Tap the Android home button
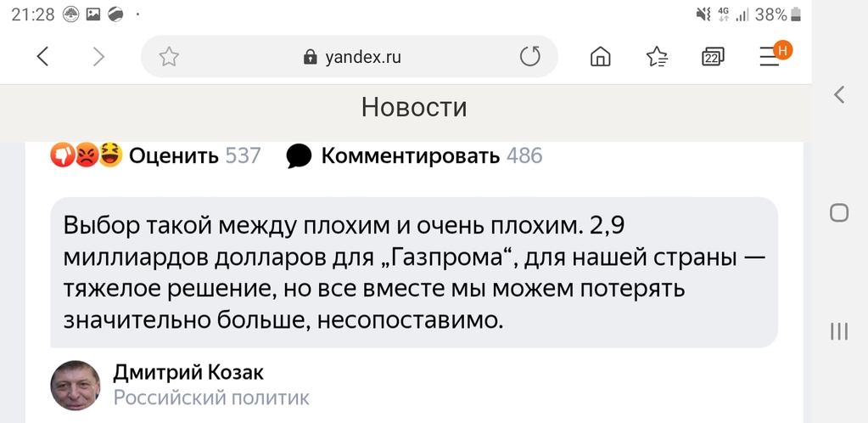This screenshot has height=423, width=868. (x=839, y=212)
